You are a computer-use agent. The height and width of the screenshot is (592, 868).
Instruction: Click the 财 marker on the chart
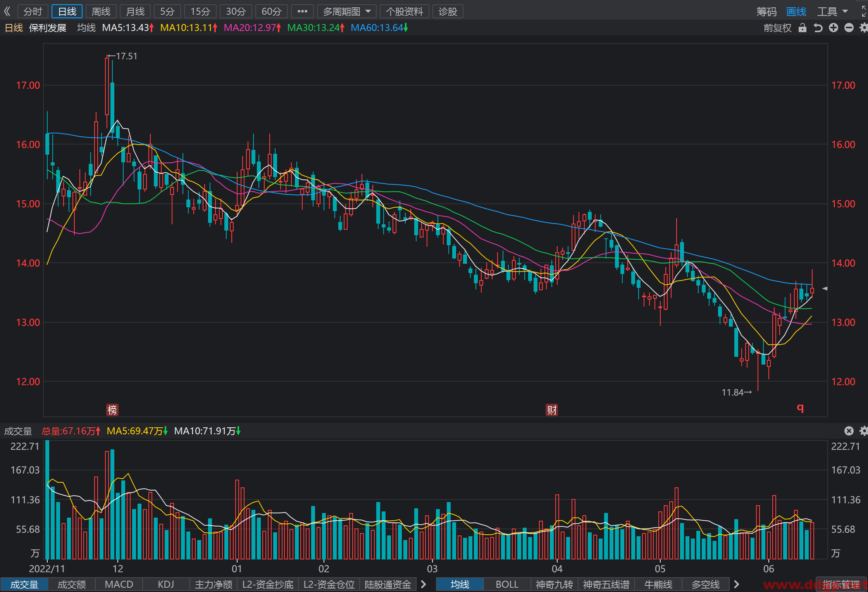[552, 410]
